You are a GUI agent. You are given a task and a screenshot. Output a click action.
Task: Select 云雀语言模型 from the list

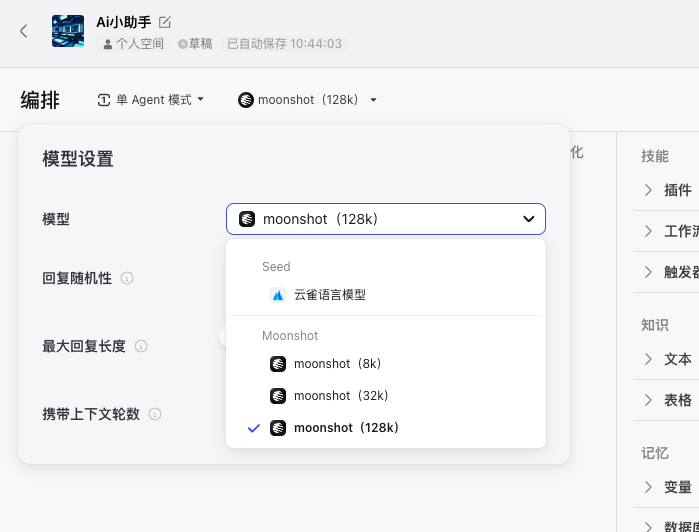386,295
